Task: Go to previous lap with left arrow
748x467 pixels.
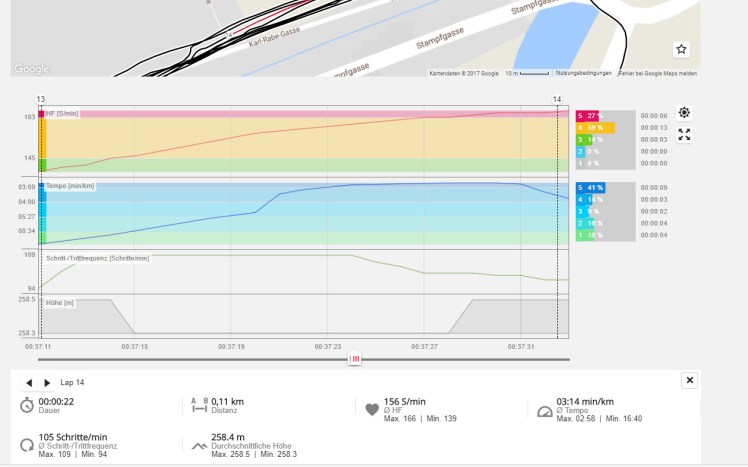Action: pos(29,382)
